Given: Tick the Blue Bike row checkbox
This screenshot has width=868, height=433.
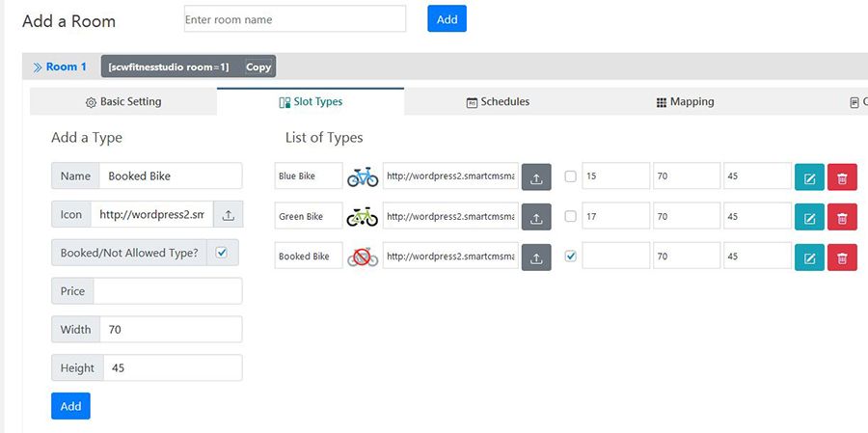Looking at the screenshot, I should [x=570, y=176].
